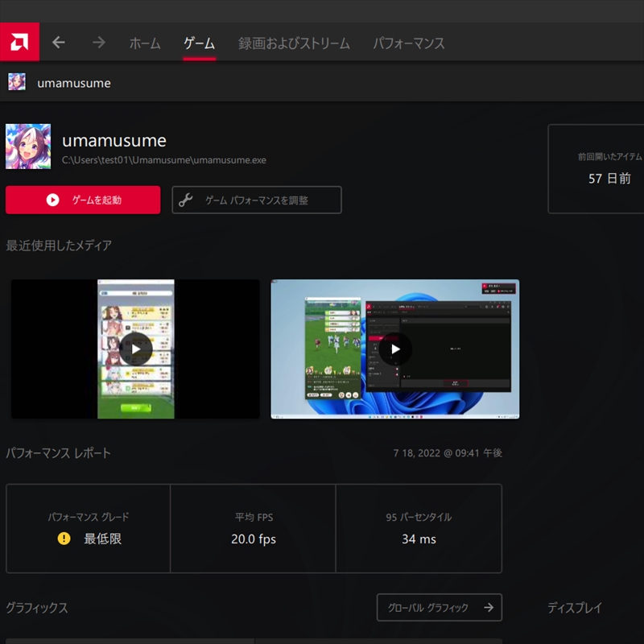Click the 平均 FPS label
This screenshot has height=644, width=644.
point(254,517)
